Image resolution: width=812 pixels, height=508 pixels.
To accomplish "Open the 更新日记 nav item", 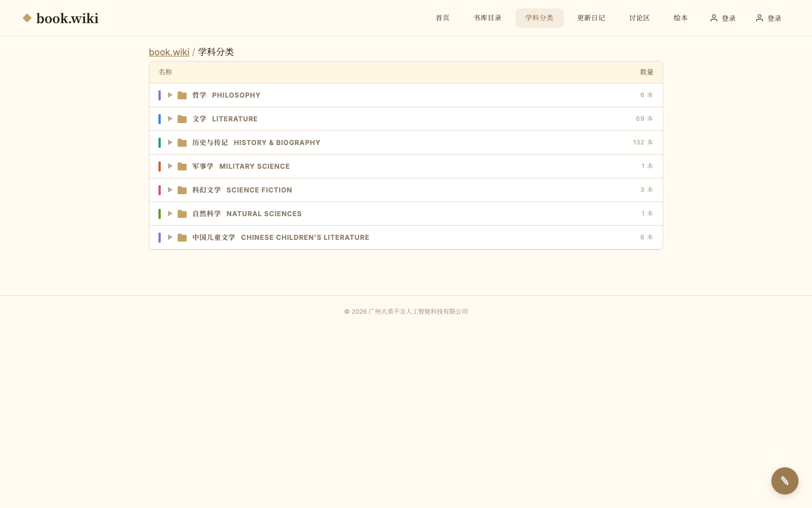I will click(x=592, y=18).
